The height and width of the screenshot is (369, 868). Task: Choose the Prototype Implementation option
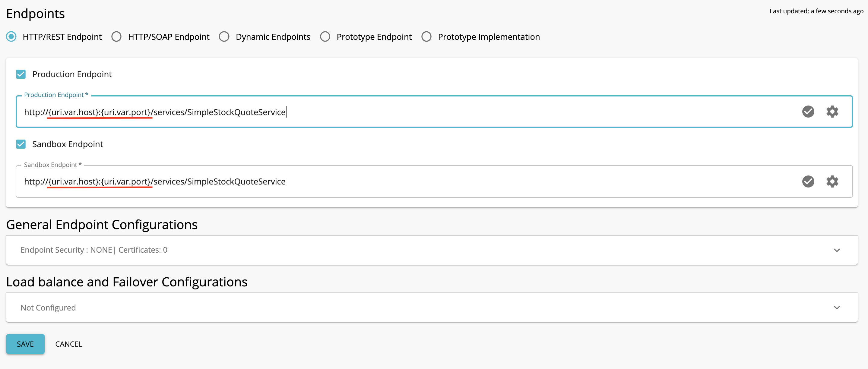(x=426, y=37)
